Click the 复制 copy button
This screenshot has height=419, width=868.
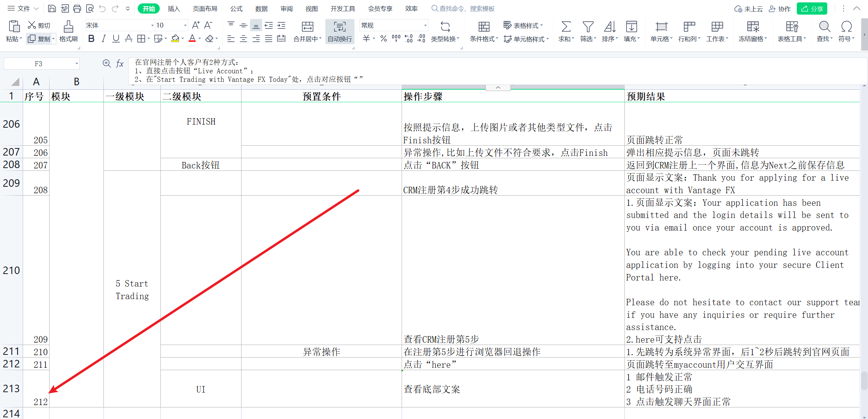[39, 39]
